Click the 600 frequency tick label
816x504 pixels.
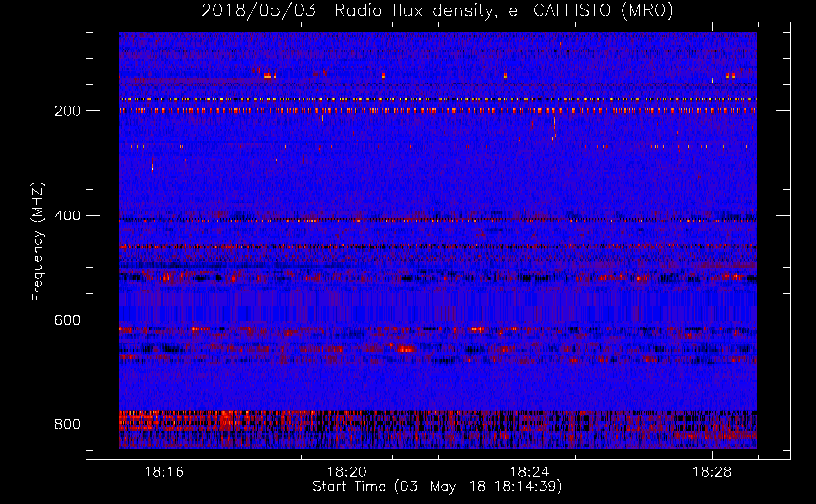coord(68,320)
